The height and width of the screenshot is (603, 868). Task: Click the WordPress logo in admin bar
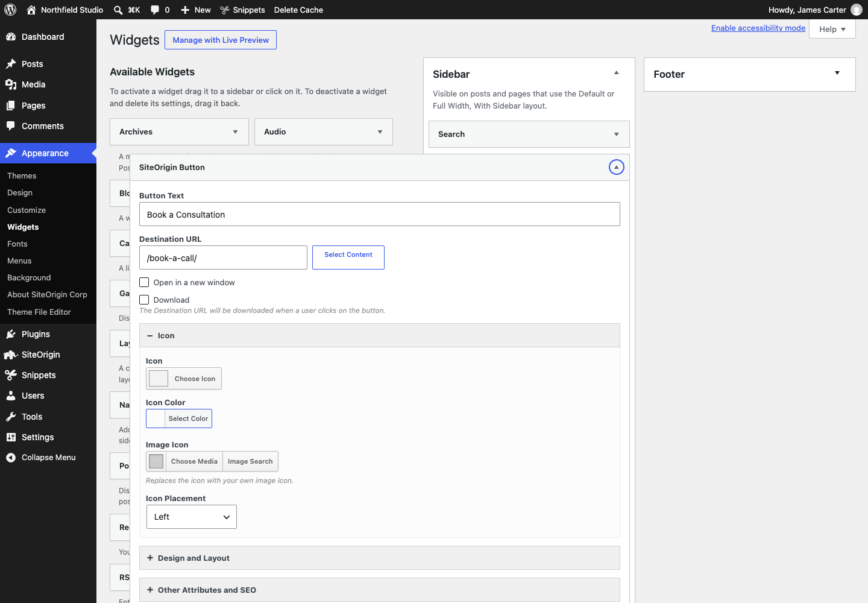pos(10,10)
